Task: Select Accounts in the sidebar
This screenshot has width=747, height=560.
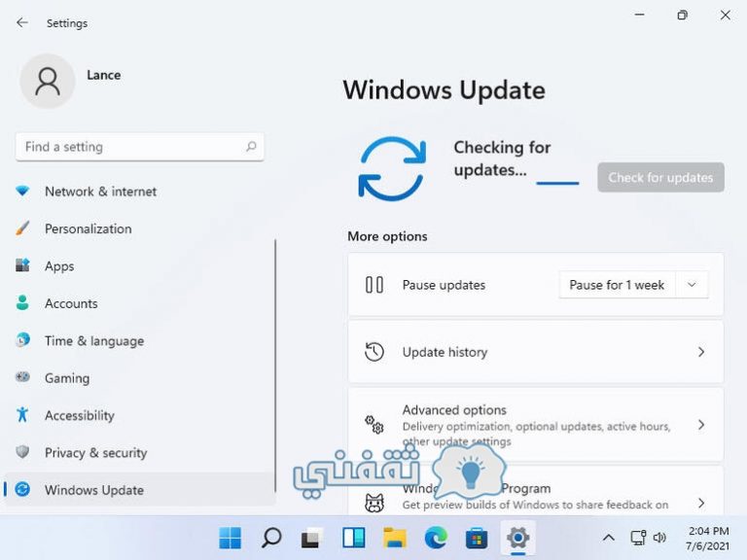Action: (x=140, y=303)
